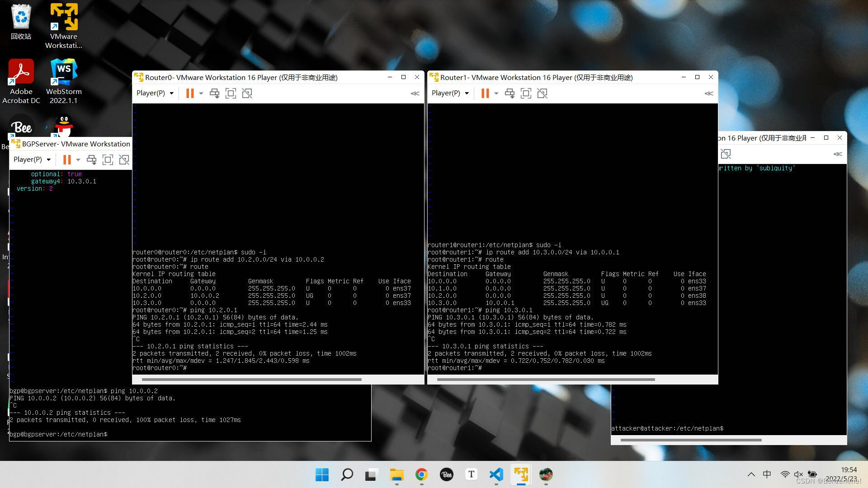
Task: Open battery status in tray
Action: pyautogui.click(x=812, y=474)
